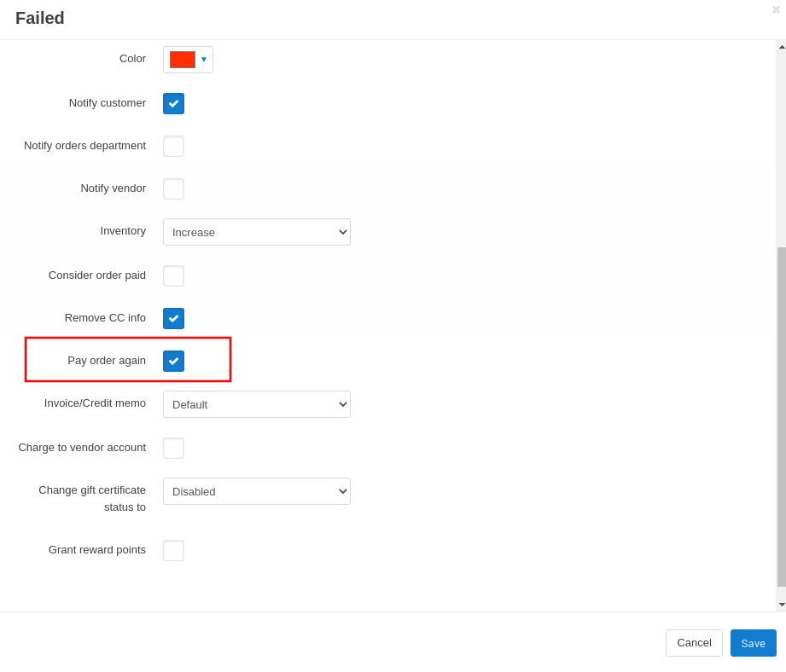This screenshot has height=672, width=786.
Task: Open the Inventory dropdown showing Increase
Action: pos(257,232)
